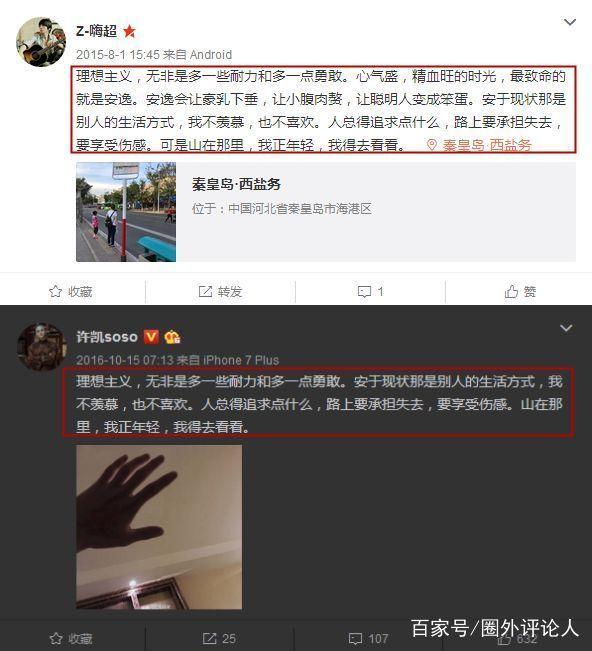The height and width of the screenshot is (651, 592).
Task: Favorite the second post with 收藏
Action: [x=71, y=639]
